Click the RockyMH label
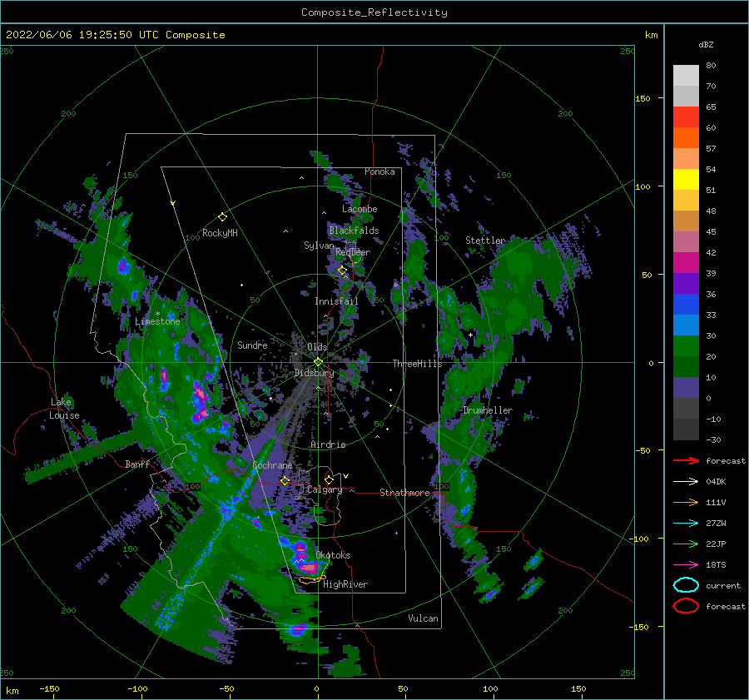Screen dimensions: 749x700 click(x=220, y=233)
